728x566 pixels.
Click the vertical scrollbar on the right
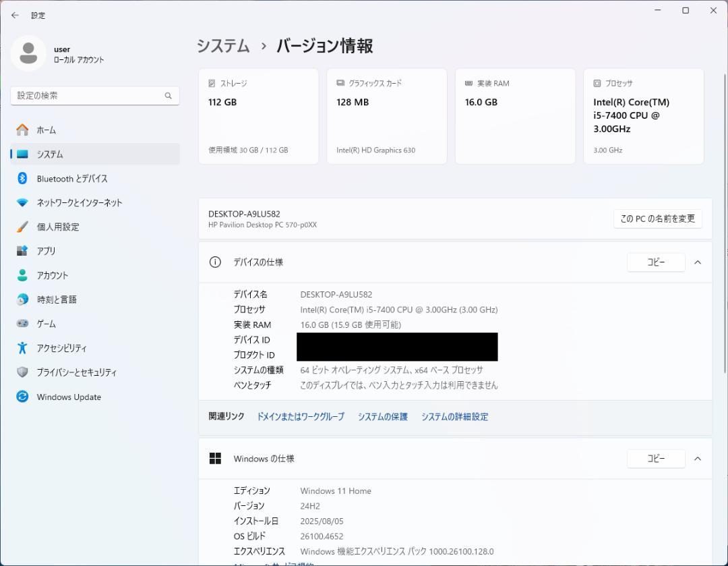click(x=725, y=223)
